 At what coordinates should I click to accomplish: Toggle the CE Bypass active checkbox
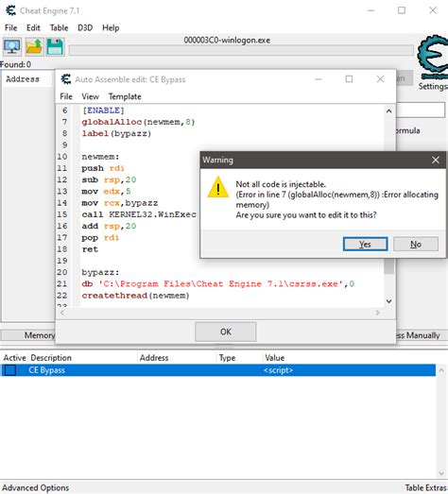pyautogui.click(x=10, y=370)
